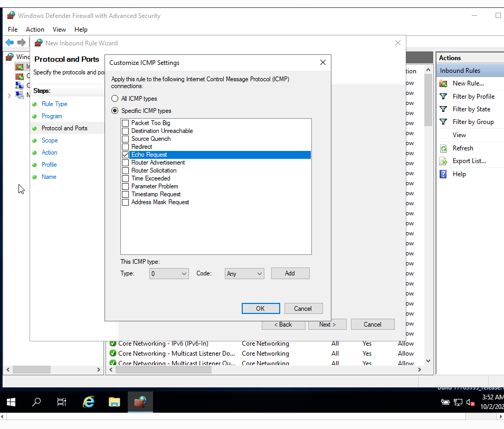Check the Destination Unreachable checkbox

pos(126,131)
